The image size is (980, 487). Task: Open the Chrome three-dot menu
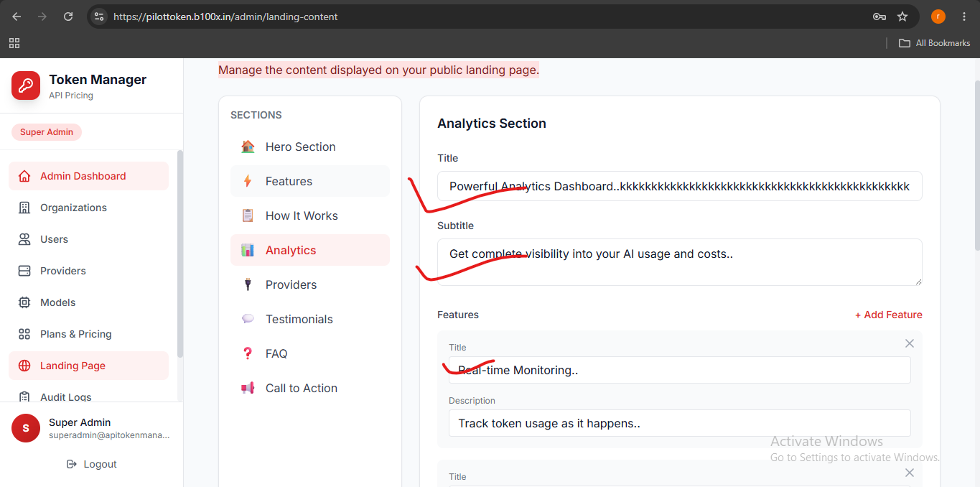963,17
